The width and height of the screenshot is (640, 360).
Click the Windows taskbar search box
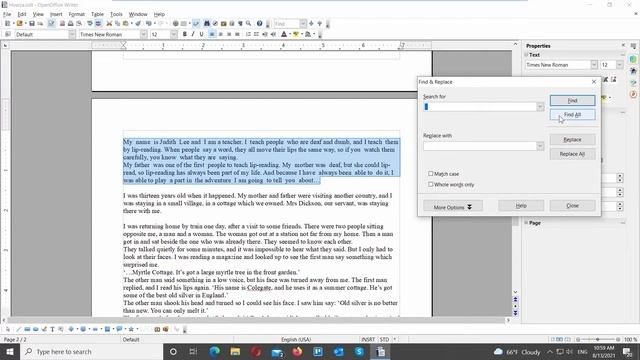(91, 351)
